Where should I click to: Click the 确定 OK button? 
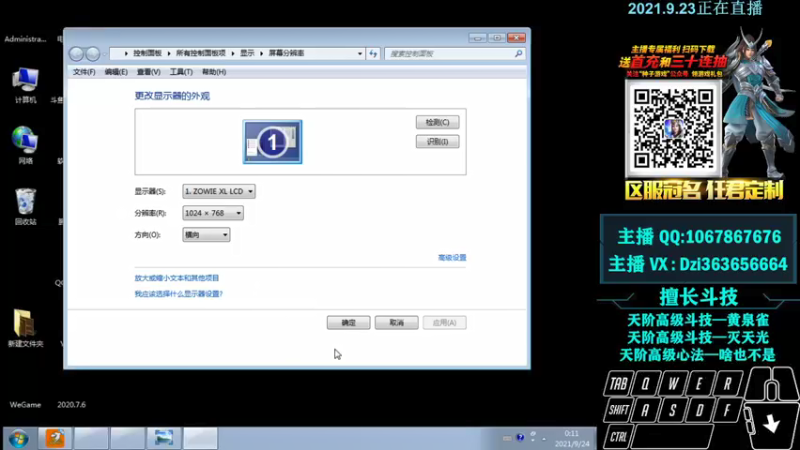click(348, 322)
